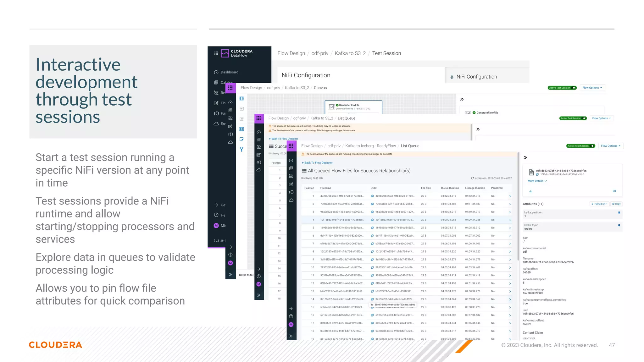This screenshot has height=362, width=644.
Task: Click Functions f() icon in Canvas window sidebar
Action: pyautogui.click(x=230, y=134)
